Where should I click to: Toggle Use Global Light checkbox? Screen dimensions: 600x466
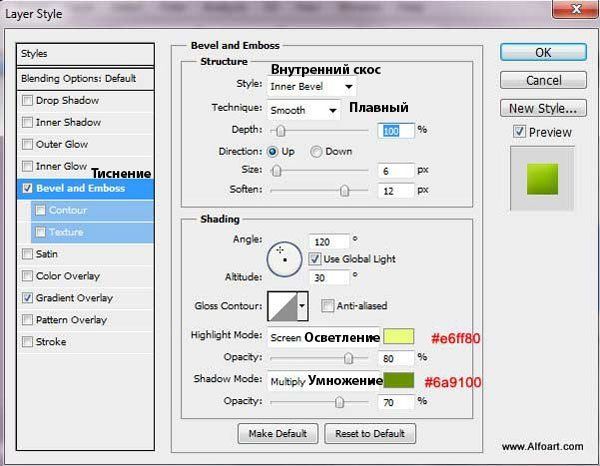pos(315,259)
